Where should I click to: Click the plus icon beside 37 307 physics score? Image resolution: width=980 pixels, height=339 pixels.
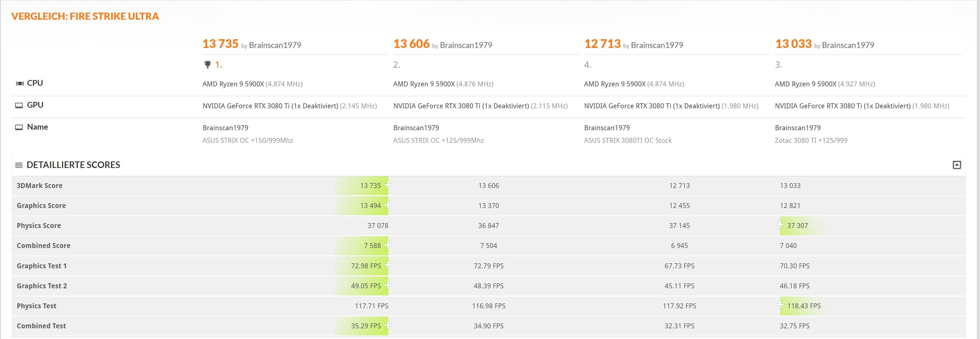780,225
